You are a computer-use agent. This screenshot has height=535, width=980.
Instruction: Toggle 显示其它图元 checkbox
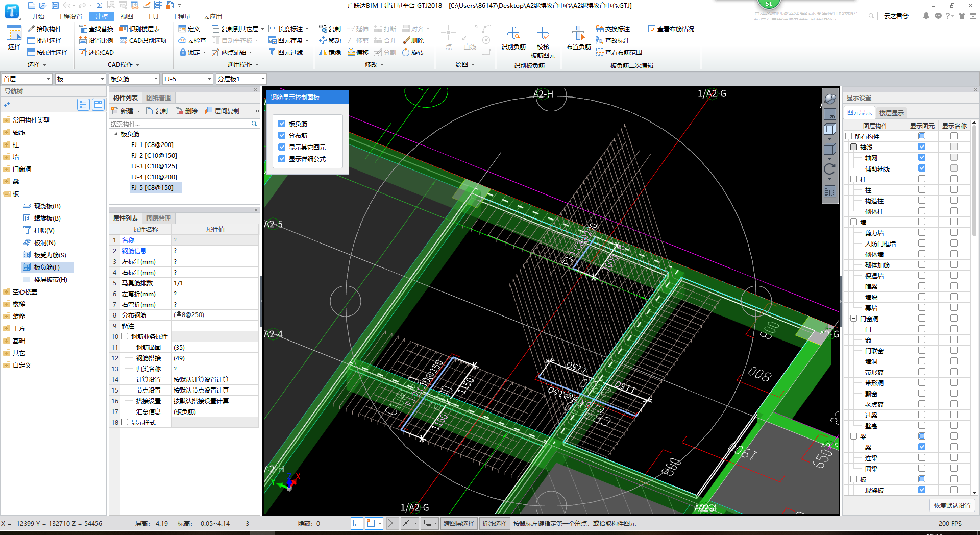[x=282, y=147]
